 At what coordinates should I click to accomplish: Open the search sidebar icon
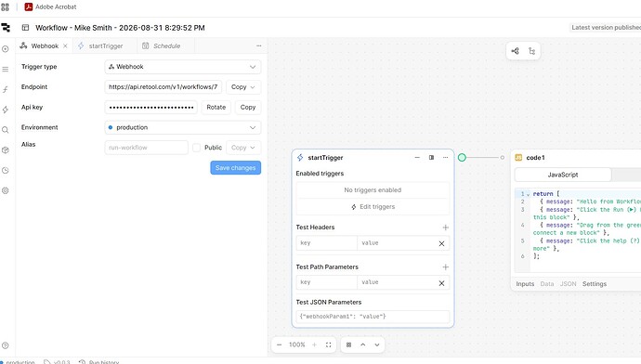point(6,130)
